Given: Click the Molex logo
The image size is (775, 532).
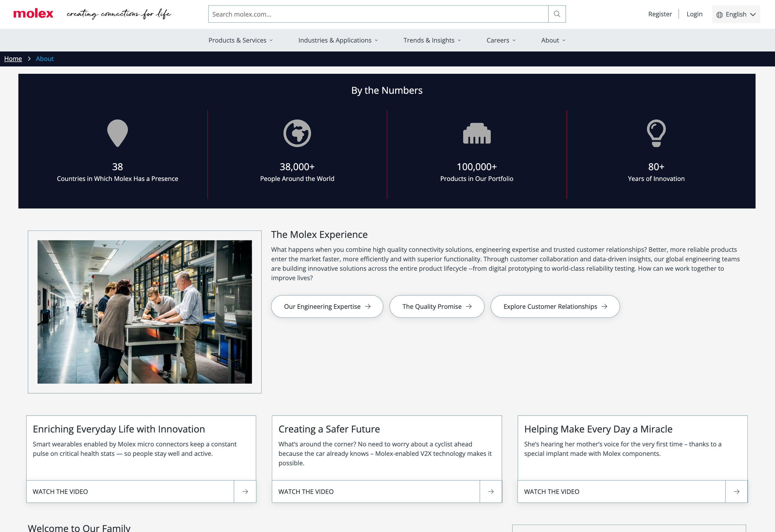Looking at the screenshot, I should tap(33, 14).
